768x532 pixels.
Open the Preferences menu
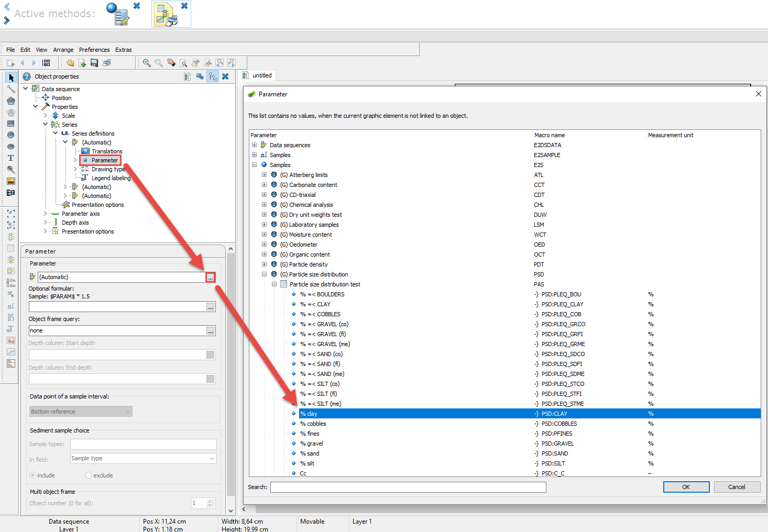tap(94, 50)
